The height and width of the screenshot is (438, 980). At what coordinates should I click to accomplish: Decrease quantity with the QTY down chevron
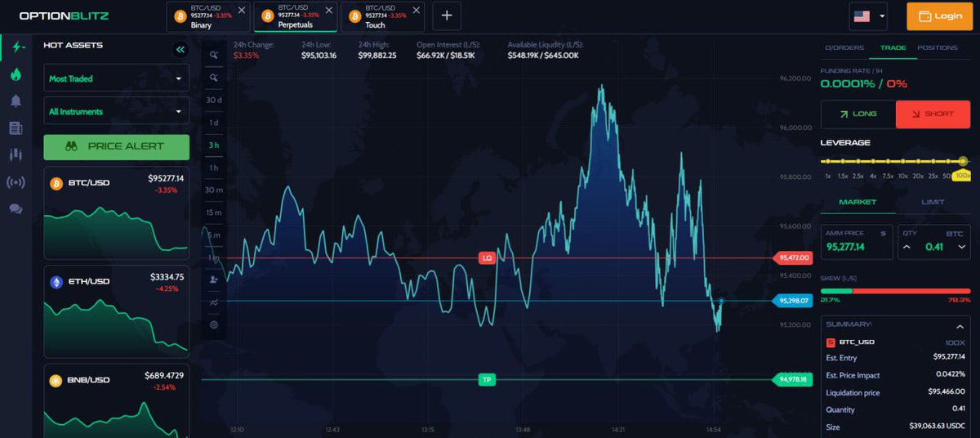(x=962, y=247)
